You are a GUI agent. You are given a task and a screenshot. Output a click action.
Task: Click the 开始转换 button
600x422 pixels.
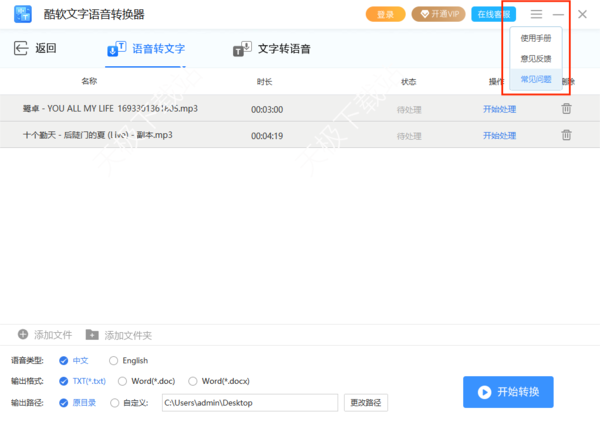(x=508, y=392)
